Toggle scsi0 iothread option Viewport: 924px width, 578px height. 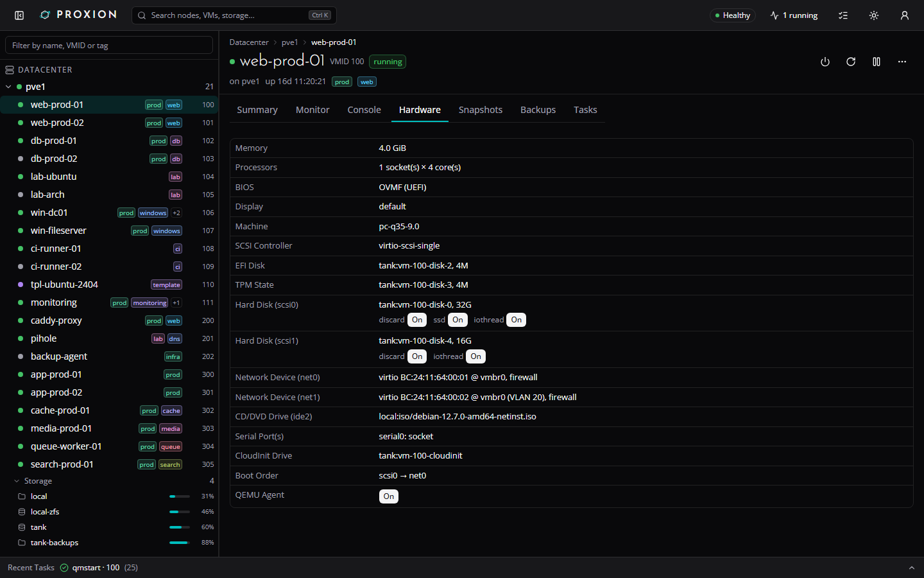[x=517, y=320]
